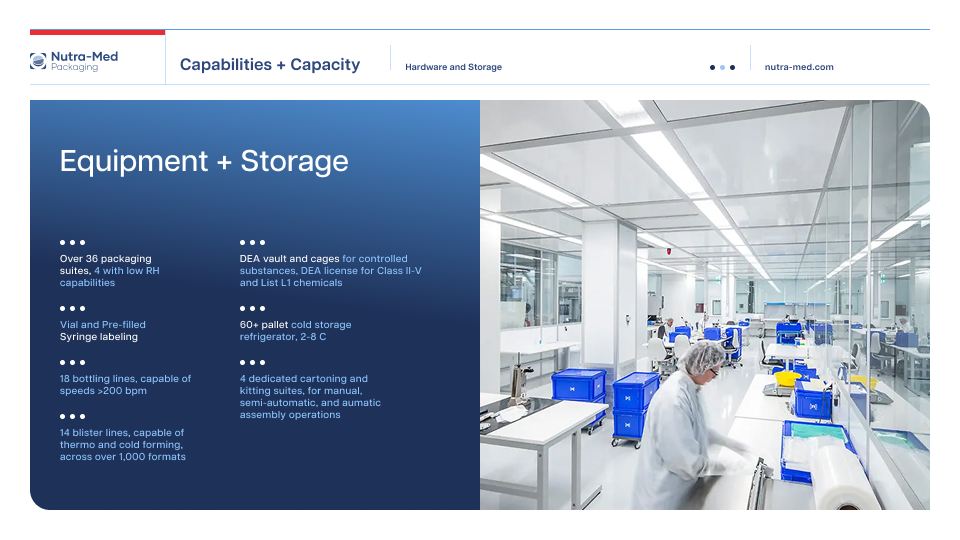Select 'Vial and Pre-filled Syringe labeling' text

pyautogui.click(x=103, y=331)
